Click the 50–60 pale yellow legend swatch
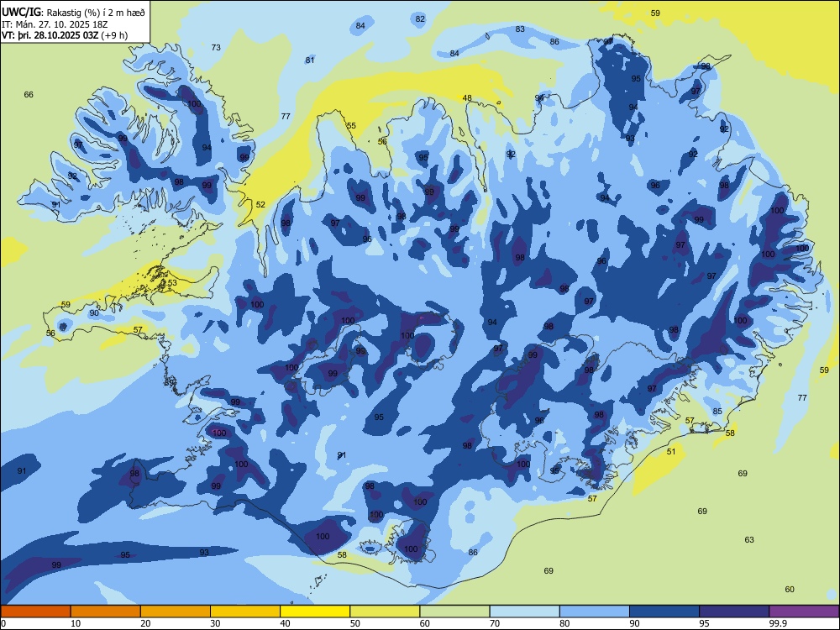This screenshot has width=840, height=630. coord(385,612)
